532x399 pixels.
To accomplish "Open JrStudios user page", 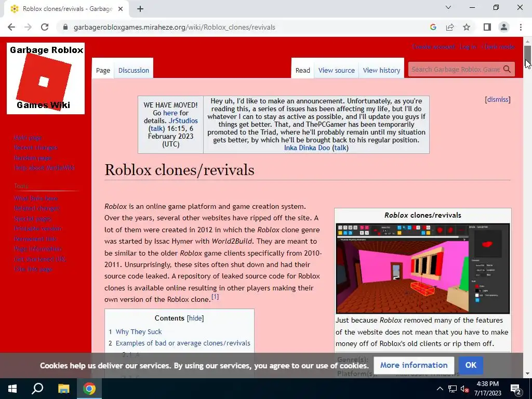I will click(183, 121).
